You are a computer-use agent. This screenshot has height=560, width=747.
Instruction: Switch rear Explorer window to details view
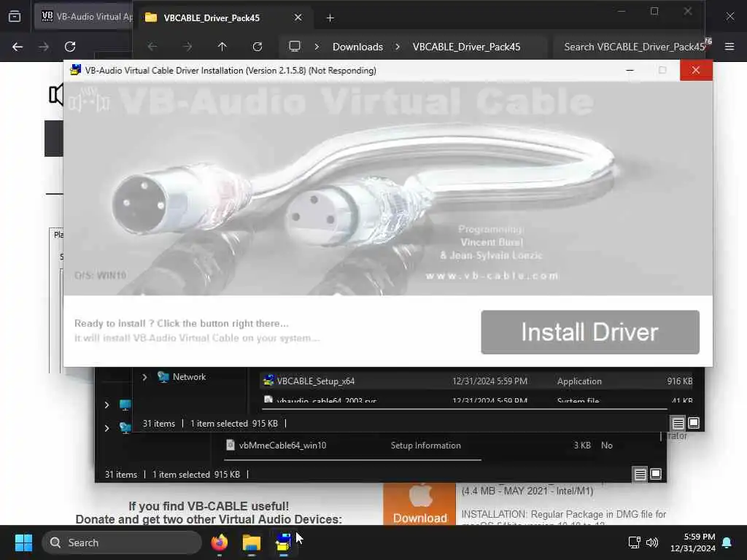(x=640, y=474)
